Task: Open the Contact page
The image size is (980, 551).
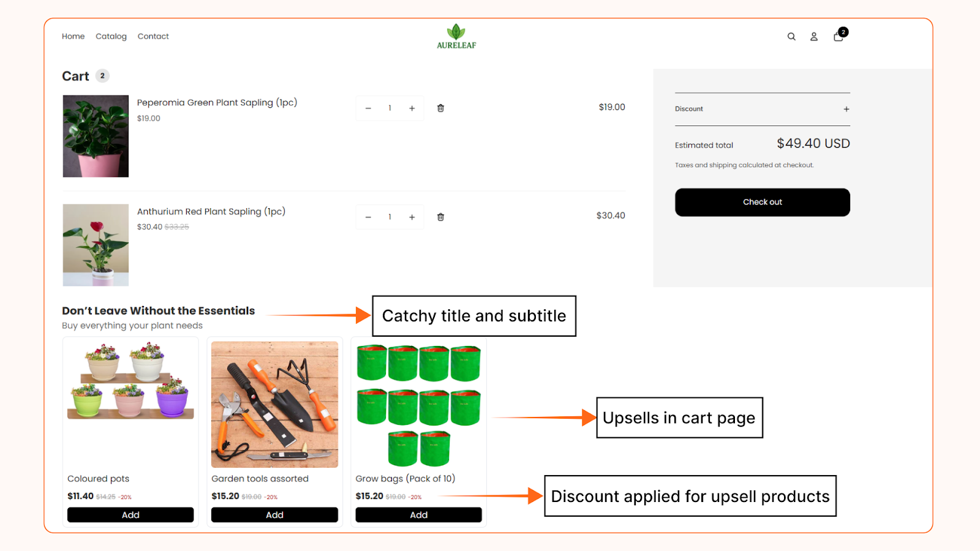Action: coord(153,36)
